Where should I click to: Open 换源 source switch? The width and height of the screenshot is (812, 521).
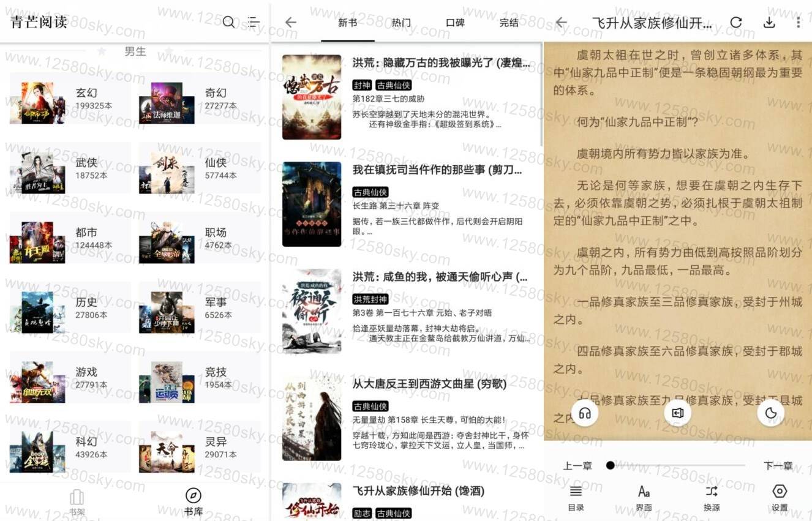pyautogui.click(x=712, y=498)
